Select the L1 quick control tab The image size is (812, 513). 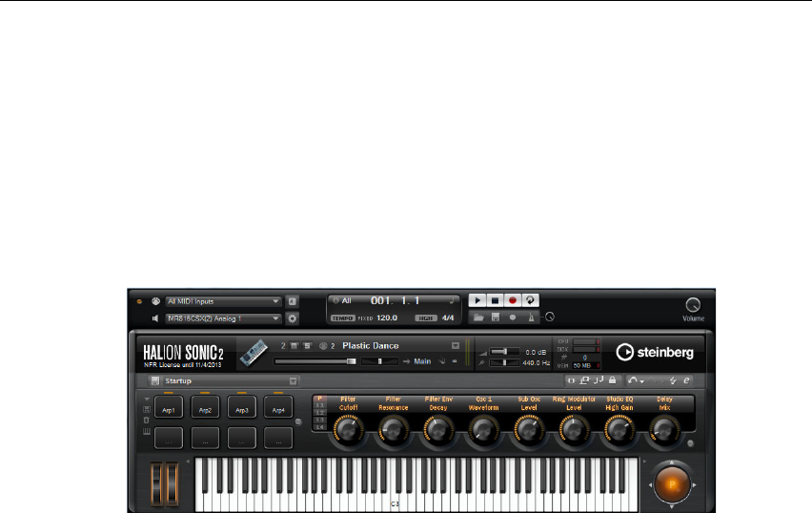pos(319,406)
